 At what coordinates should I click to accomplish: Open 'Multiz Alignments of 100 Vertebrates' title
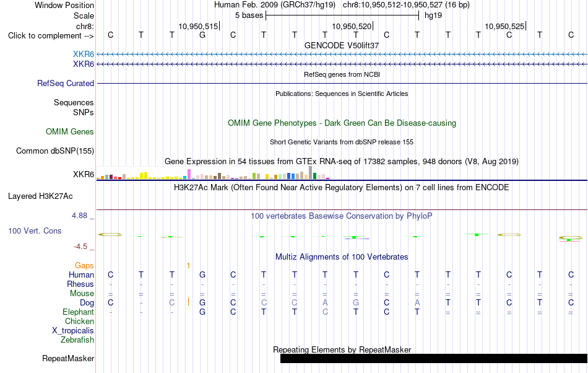[342, 257]
